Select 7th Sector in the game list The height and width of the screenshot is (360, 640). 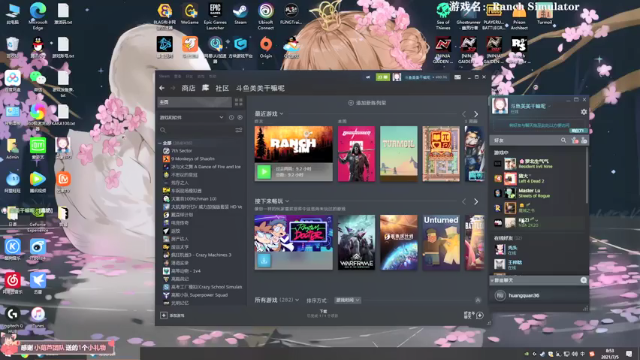point(181,151)
